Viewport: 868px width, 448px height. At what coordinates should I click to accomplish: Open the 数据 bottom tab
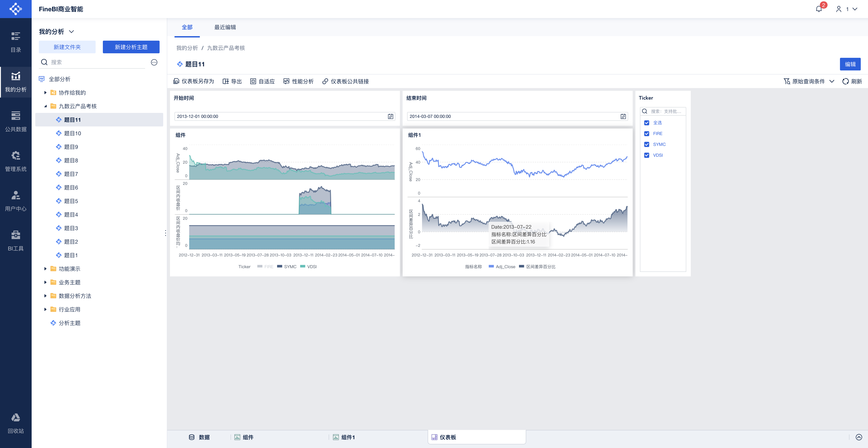(199, 437)
